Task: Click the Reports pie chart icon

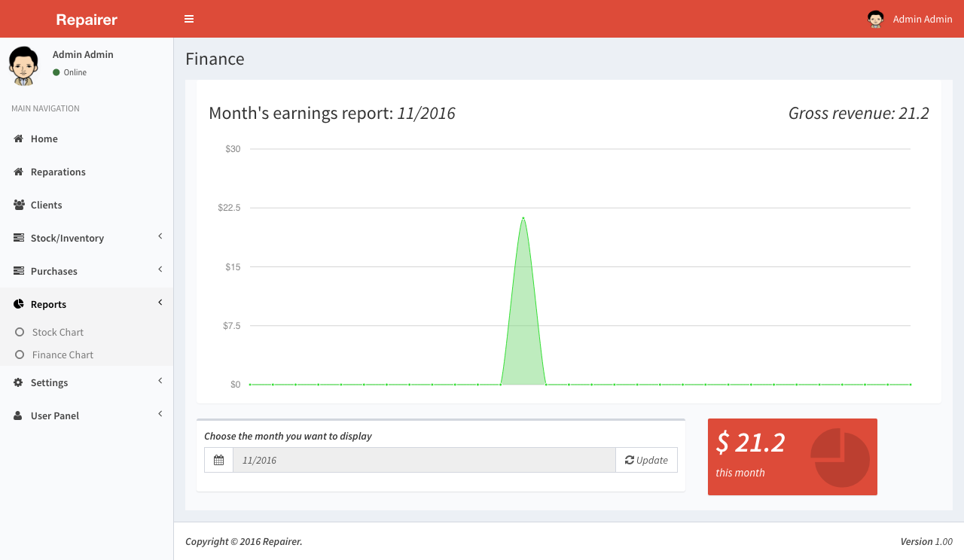Action: tap(19, 304)
